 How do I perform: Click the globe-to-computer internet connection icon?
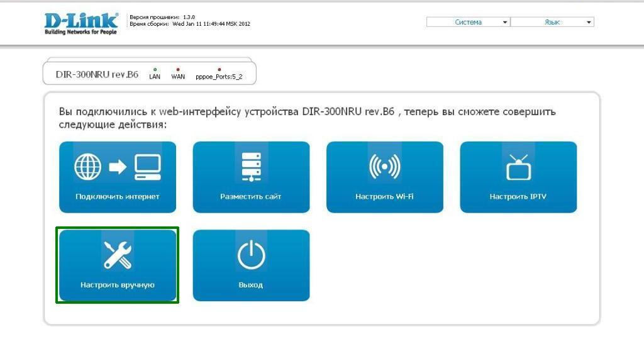pos(118,167)
